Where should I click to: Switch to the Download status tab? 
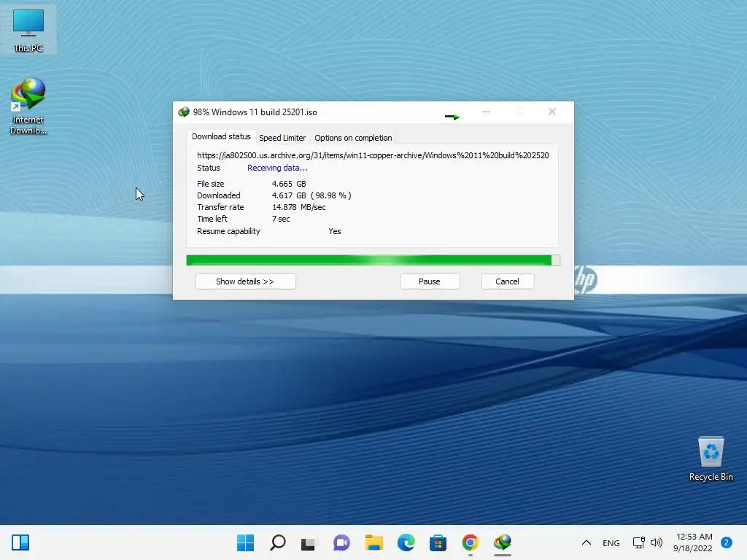click(221, 136)
